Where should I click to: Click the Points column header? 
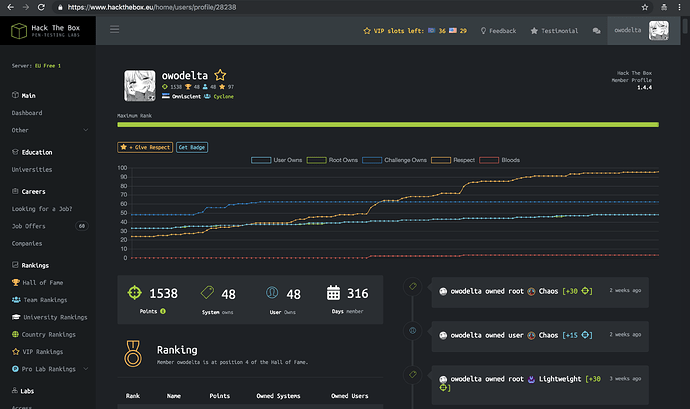click(220, 396)
